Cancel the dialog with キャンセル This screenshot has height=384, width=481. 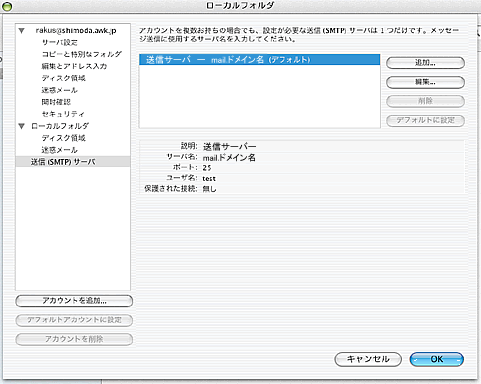[368, 359]
